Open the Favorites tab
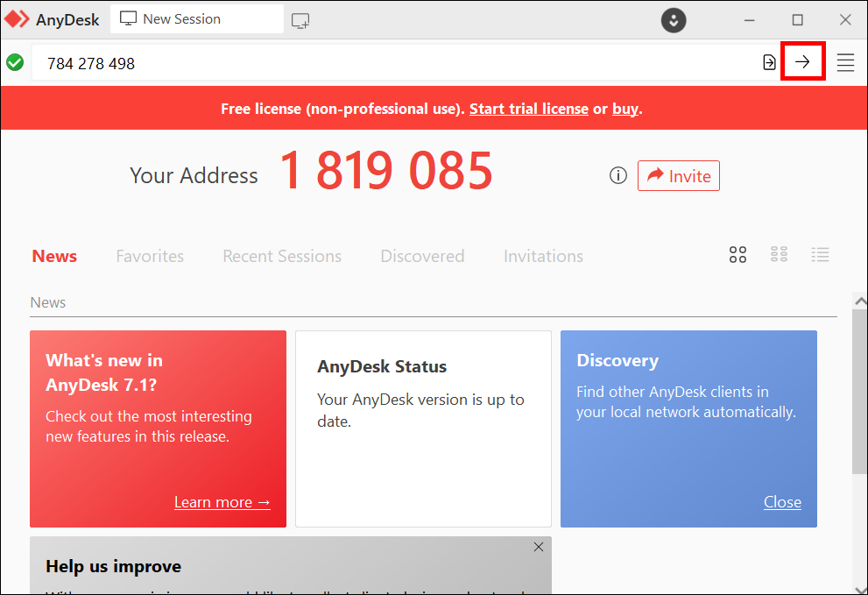This screenshot has width=868, height=595. pyautogui.click(x=150, y=256)
